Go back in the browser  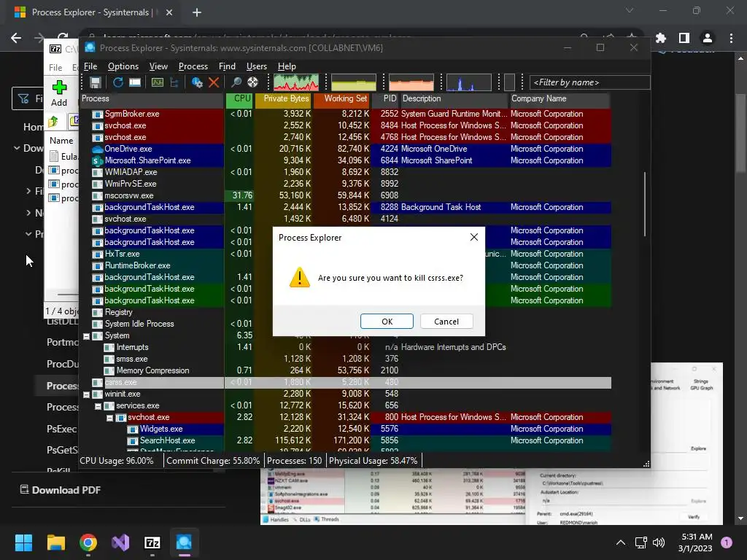click(x=16, y=38)
